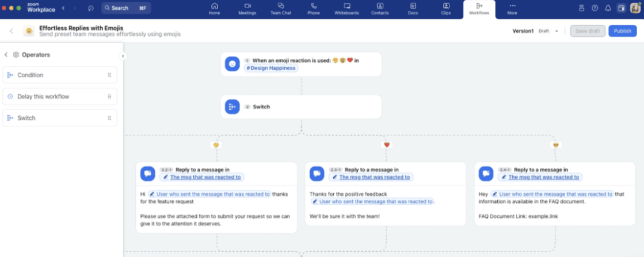The height and width of the screenshot is (257, 644).
Task: Click "We'll be sure it with the team!" text
Action: point(345,216)
